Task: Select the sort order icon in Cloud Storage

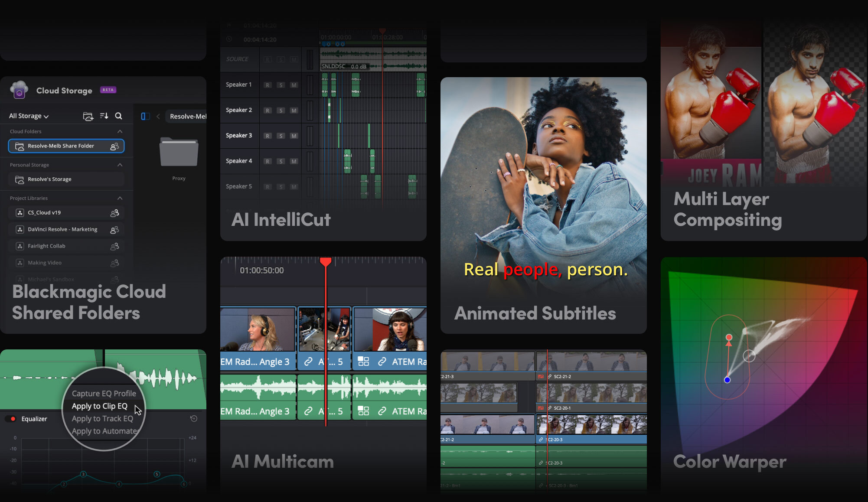Action: tap(104, 116)
